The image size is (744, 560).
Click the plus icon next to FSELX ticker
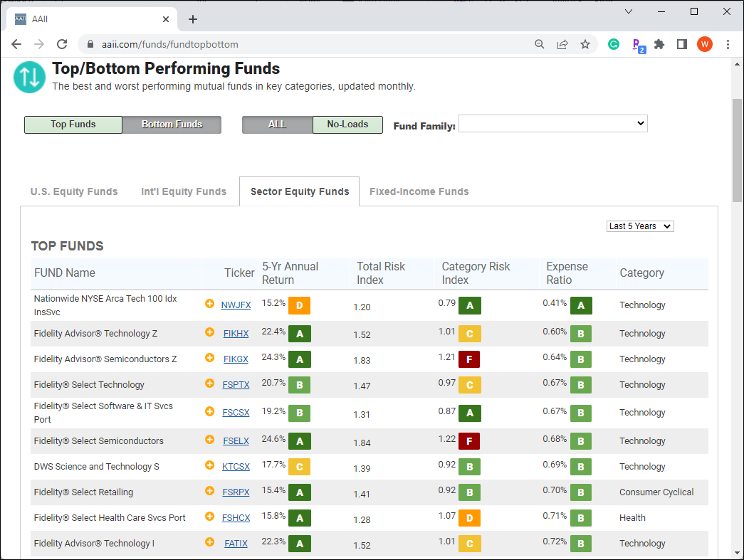209,440
